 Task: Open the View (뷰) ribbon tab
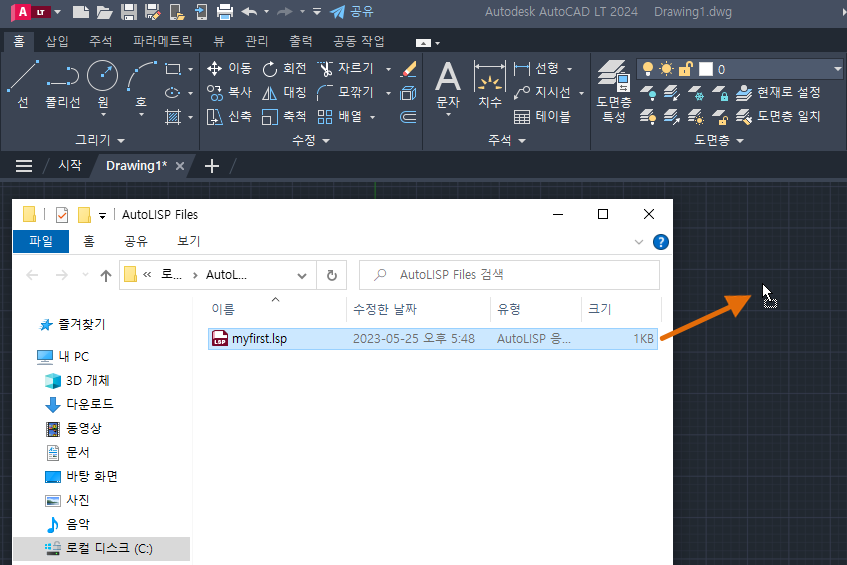(219, 41)
